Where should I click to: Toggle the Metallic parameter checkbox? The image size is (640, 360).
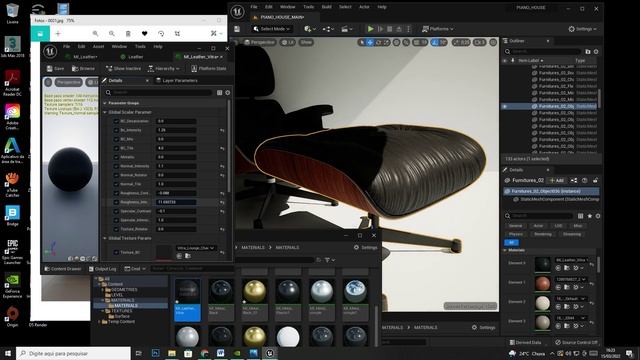(x=116, y=157)
